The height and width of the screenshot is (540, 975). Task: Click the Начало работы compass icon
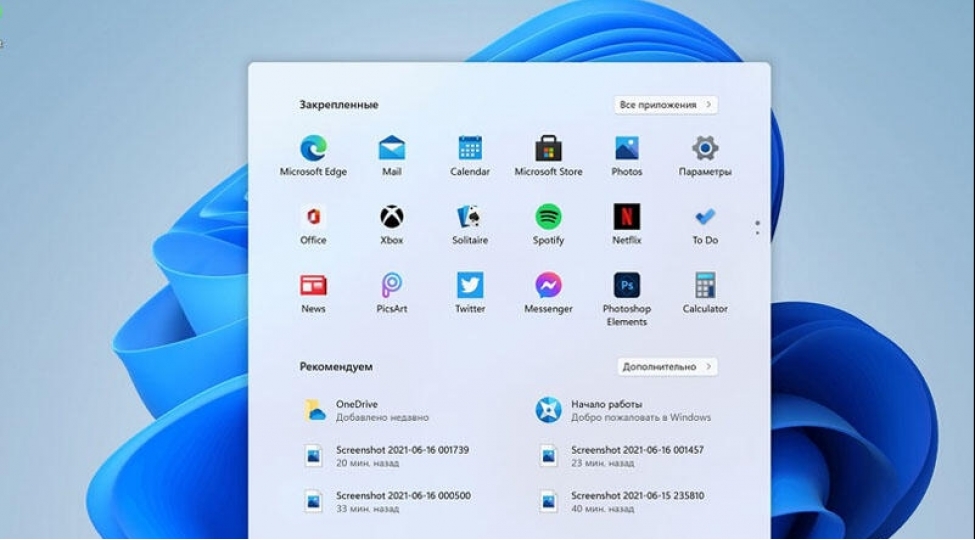[548, 411]
